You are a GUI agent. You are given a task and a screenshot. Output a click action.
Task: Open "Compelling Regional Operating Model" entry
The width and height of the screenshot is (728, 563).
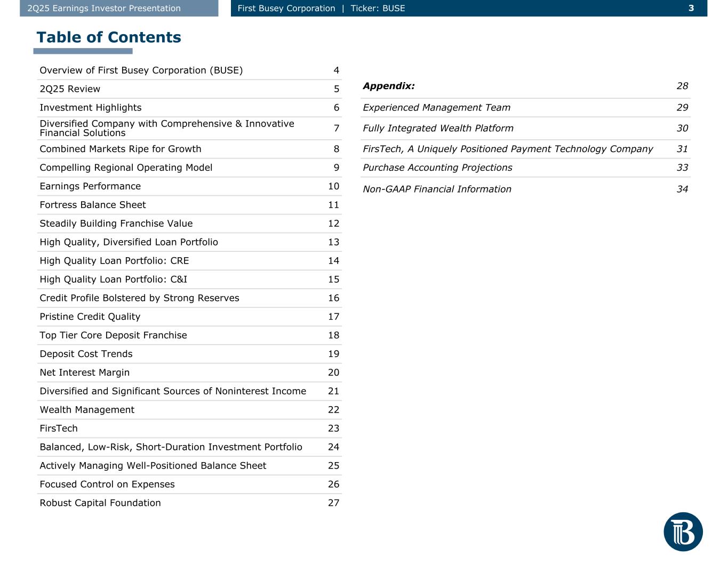(x=126, y=168)
